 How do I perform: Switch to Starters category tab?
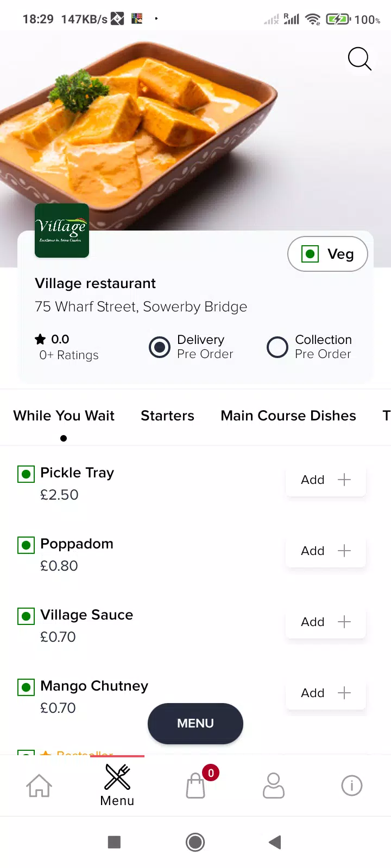pyautogui.click(x=167, y=416)
